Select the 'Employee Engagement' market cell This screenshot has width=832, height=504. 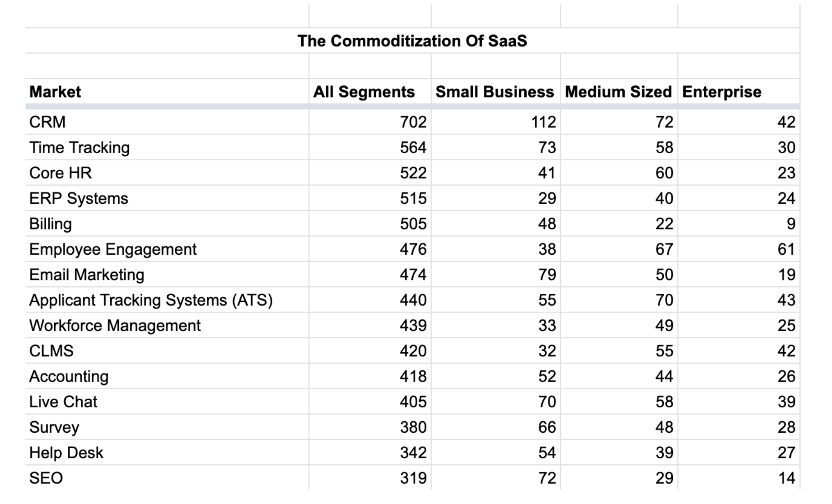pos(113,249)
